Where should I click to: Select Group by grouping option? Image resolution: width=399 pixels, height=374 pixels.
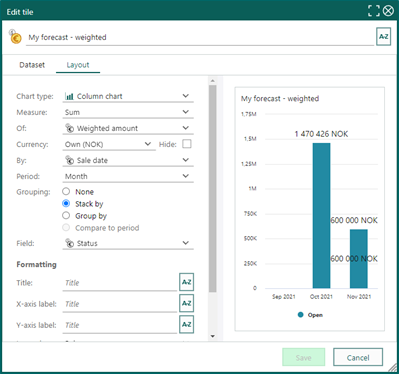point(66,215)
